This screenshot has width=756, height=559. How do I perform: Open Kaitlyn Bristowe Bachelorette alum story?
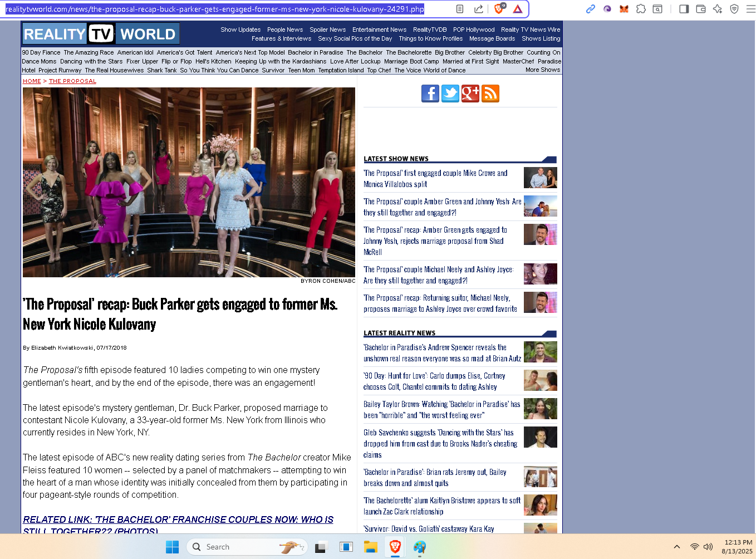point(442,506)
